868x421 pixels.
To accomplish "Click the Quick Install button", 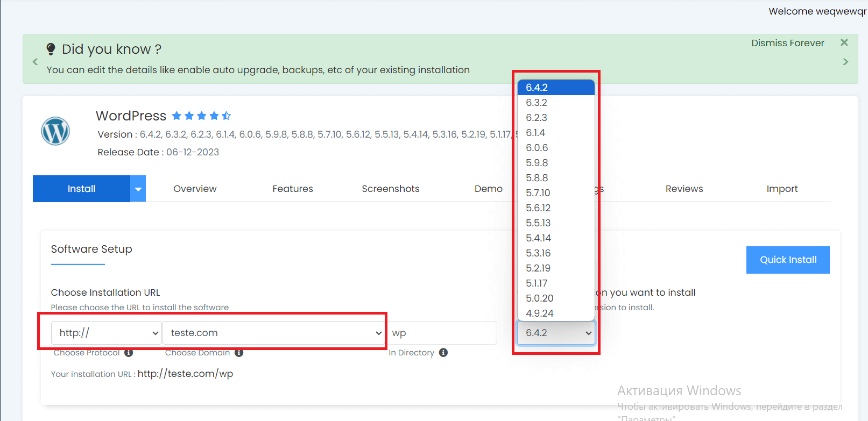I will click(x=788, y=260).
